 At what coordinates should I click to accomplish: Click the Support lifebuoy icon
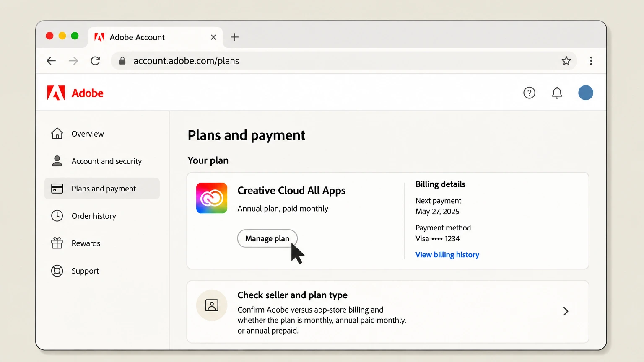click(x=57, y=271)
